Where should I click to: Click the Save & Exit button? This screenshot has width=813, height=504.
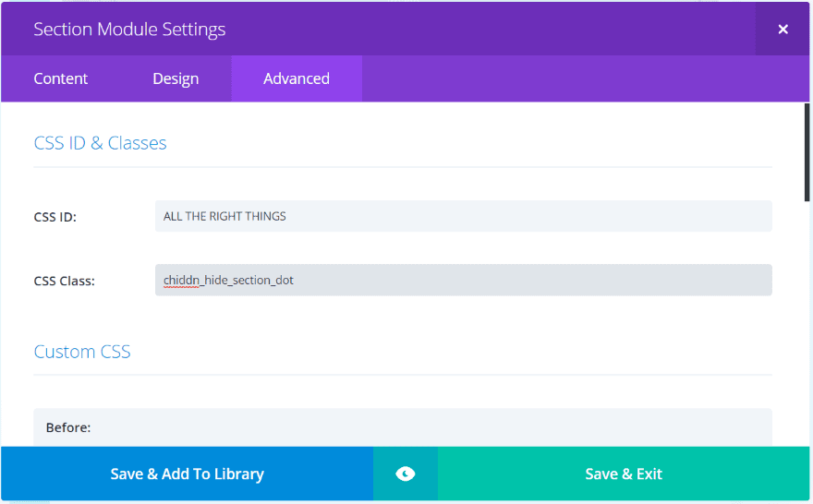(624, 474)
